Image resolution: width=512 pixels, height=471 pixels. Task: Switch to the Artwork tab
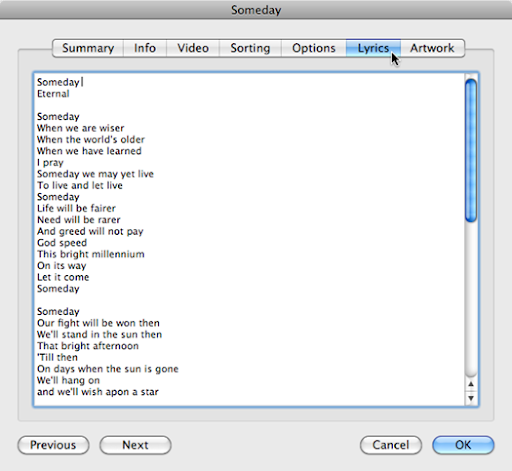click(x=432, y=48)
